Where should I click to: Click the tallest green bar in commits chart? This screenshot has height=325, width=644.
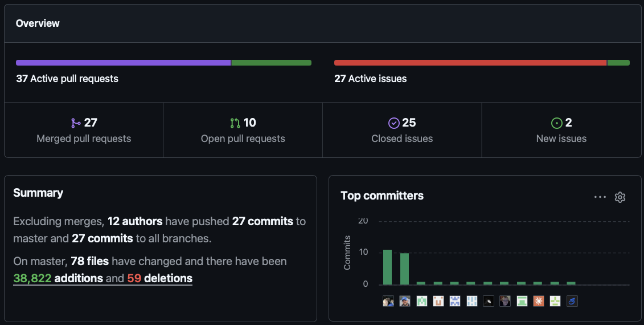coord(388,267)
